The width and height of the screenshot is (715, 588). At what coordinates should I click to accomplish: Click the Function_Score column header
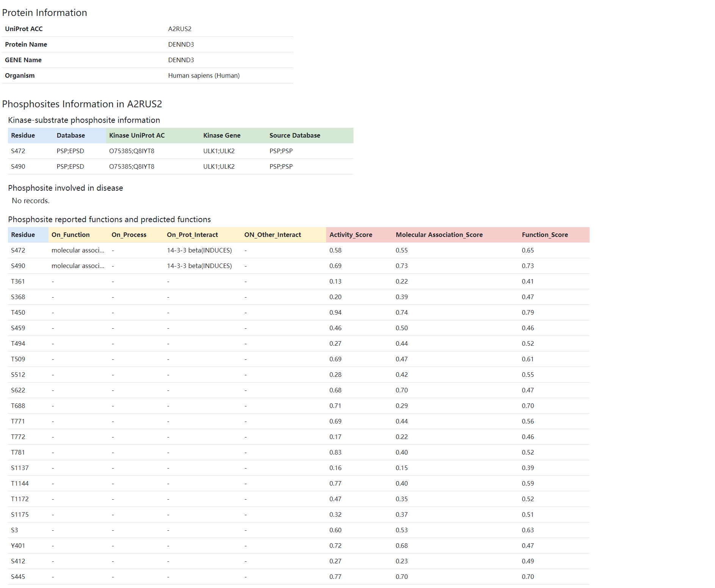point(544,235)
